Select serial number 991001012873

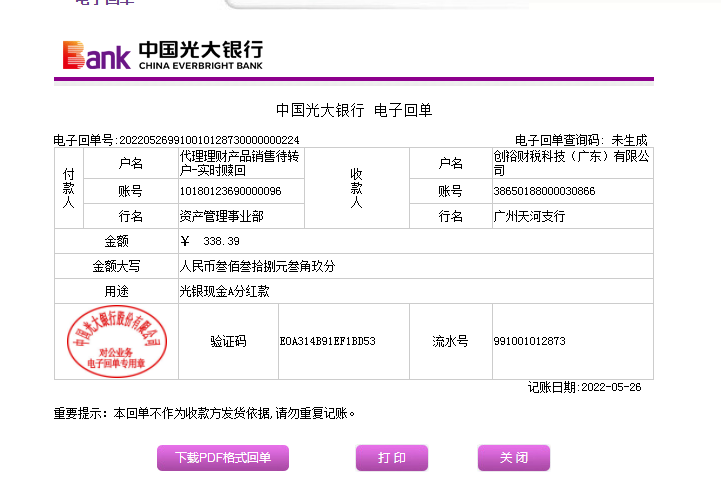(x=529, y=342)
